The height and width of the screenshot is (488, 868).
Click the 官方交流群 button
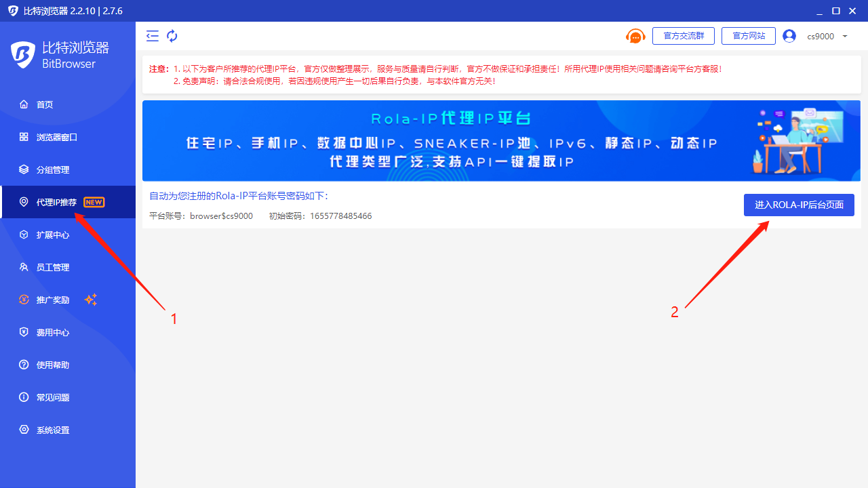point(683,36)
